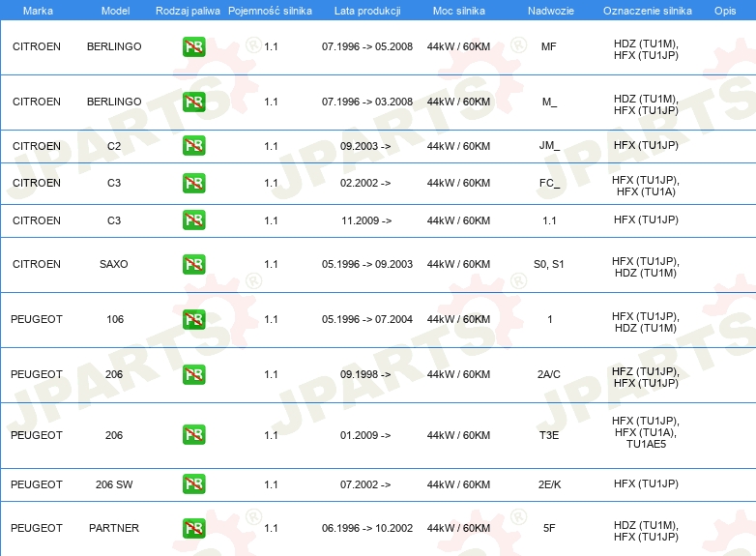Screen dimensions: 756x556
Task: Click the date 07.2002 ->
Action: pos(365,484)
